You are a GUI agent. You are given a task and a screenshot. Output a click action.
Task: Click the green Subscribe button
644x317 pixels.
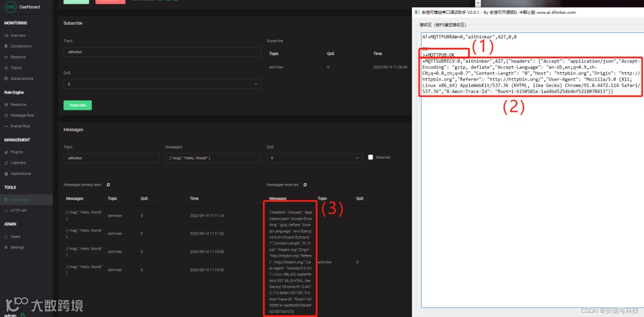coord(78,105)
